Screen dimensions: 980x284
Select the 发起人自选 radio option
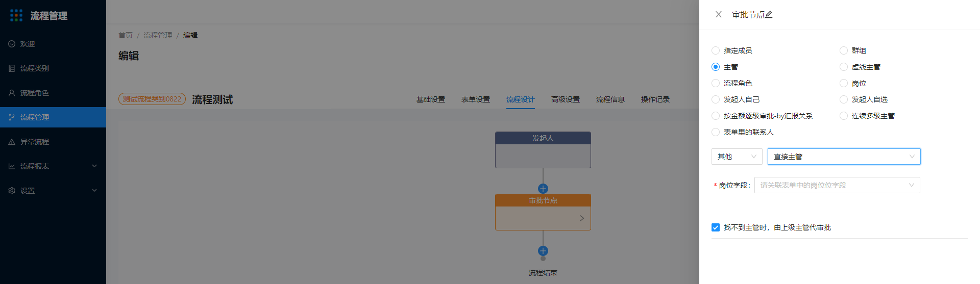[844, 99]
